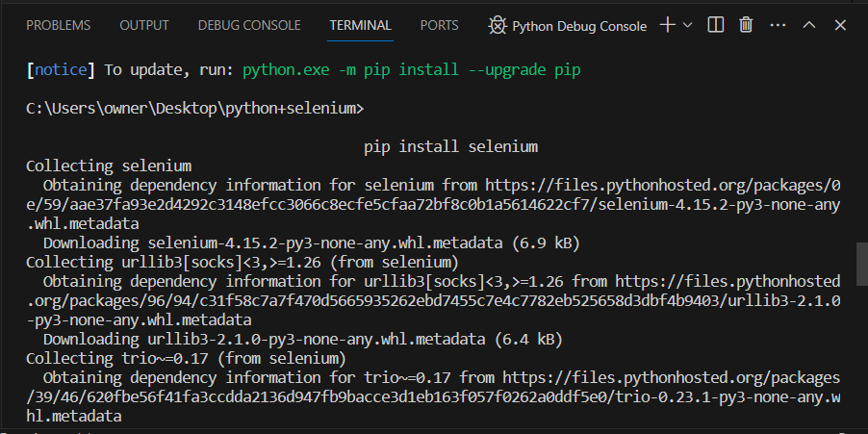Click the python+selenium prompt path
The height and width of the screenshot is (434, 868).
(194, 109)
